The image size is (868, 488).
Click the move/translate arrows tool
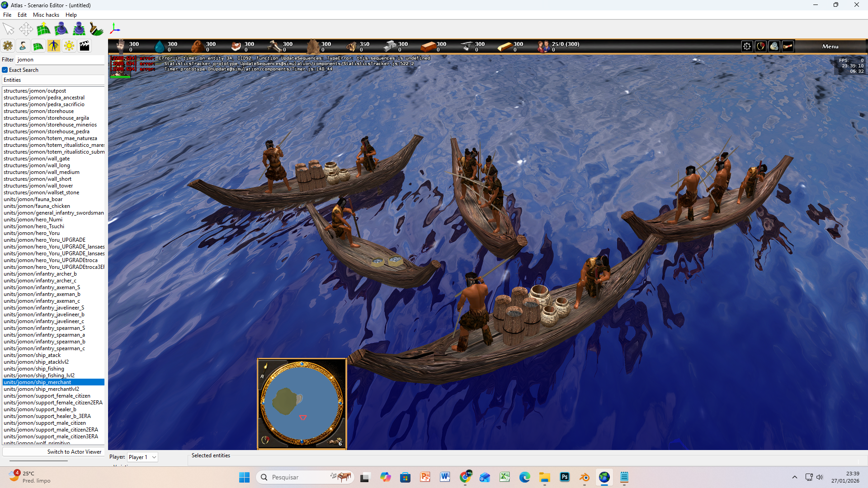26,29
